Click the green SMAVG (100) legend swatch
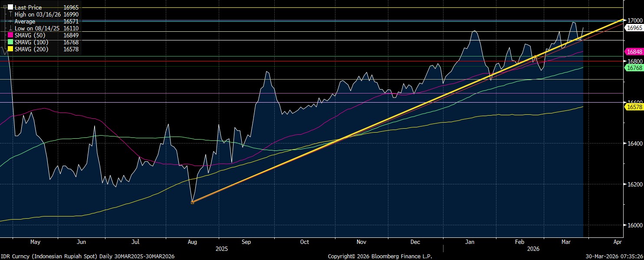Image resolution: width=644 pixels, height=260 pixels. [x=10, y=42]
